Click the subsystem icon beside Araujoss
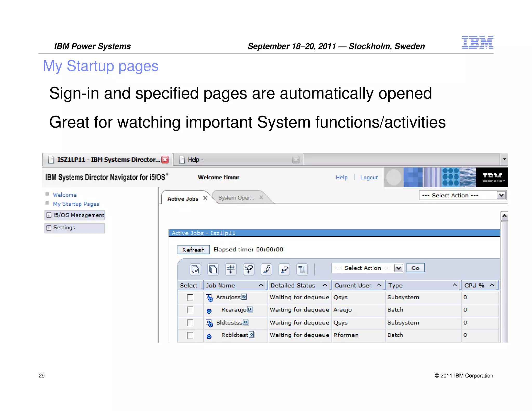 click(x=209, y=298)
